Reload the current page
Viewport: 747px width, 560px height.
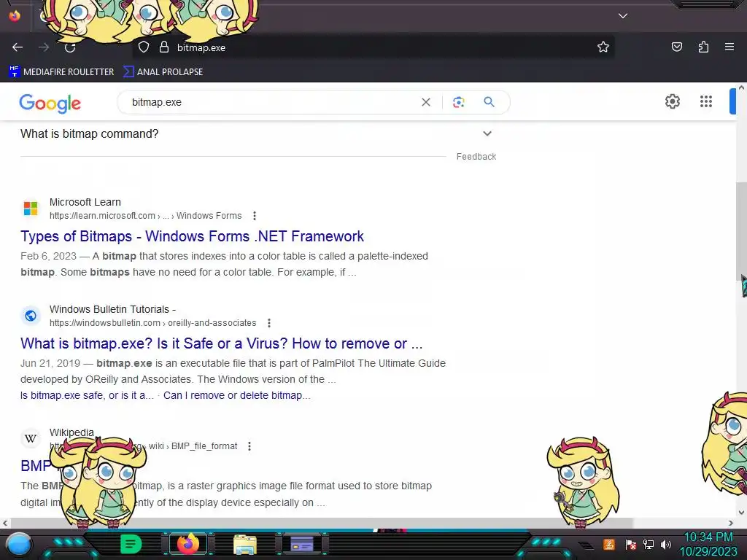coord(70,47)
